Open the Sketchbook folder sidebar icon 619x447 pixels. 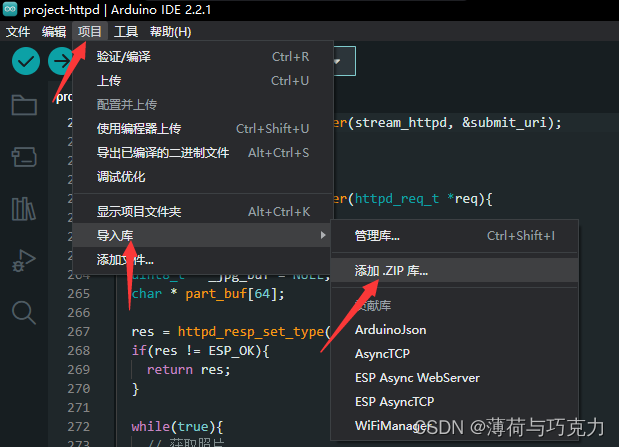pyautogui.click(x=24, y=105)
